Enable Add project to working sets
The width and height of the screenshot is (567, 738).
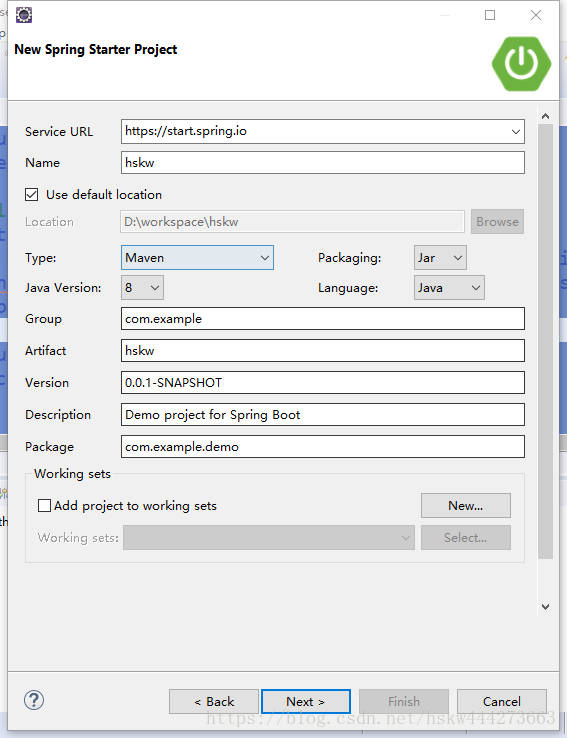(44, 505)
